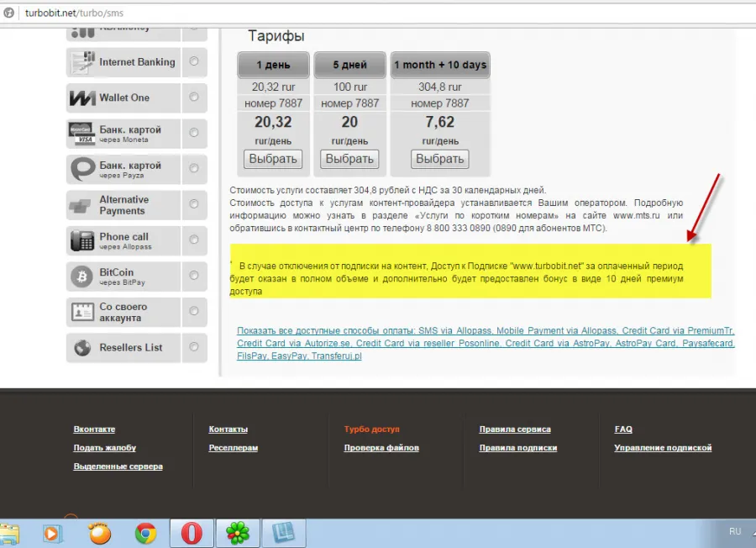Click the Internet Banking payment icon
The image size is (756, 548).
pyautogui.click(x=82, y=62)
